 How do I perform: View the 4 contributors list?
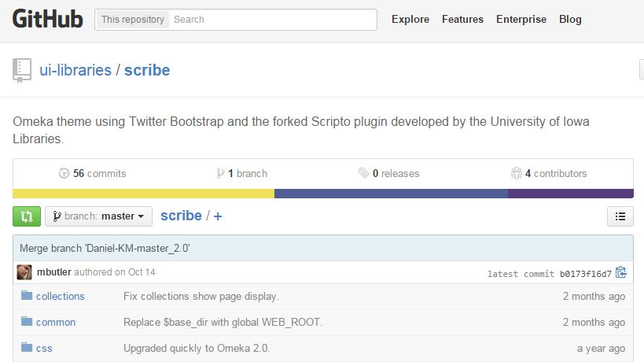click(x=549, y=173)
